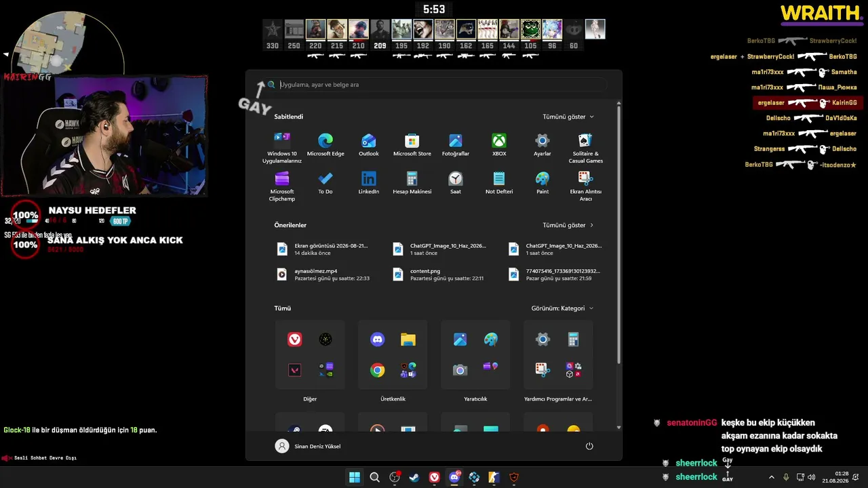This screenshot has width=868, height=488.
Task: Expand Yardımcı Programlar ve Ar... category folder
Action: [x=558, y=355]
